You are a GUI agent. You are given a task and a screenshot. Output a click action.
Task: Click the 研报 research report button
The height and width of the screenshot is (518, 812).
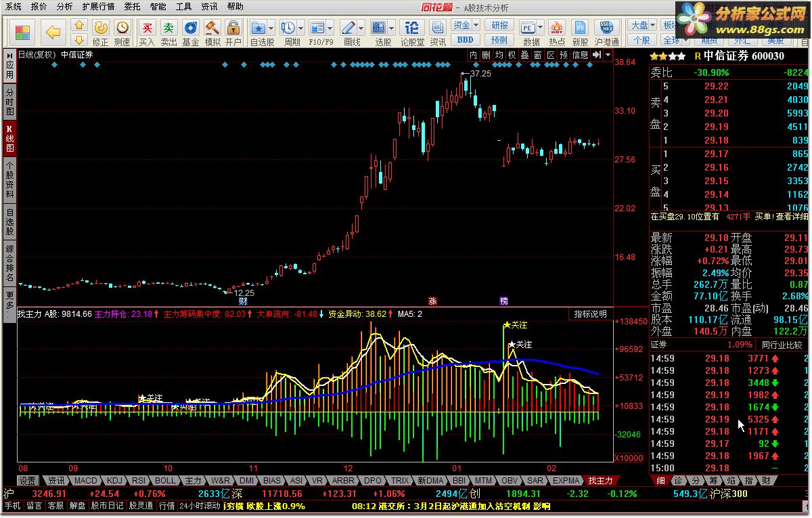pos(499,25)
